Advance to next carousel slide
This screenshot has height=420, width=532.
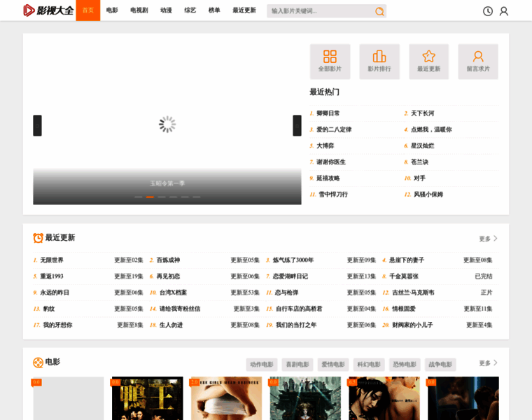(x=297, y=125)
